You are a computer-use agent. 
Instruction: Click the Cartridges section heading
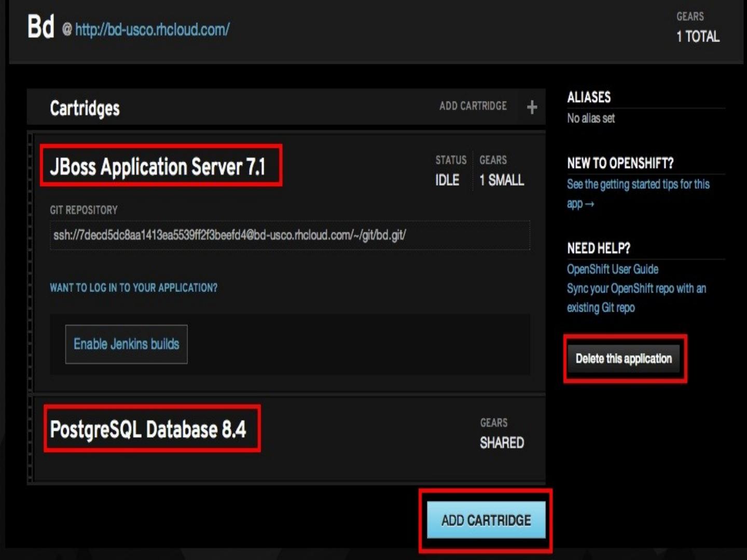85,108
